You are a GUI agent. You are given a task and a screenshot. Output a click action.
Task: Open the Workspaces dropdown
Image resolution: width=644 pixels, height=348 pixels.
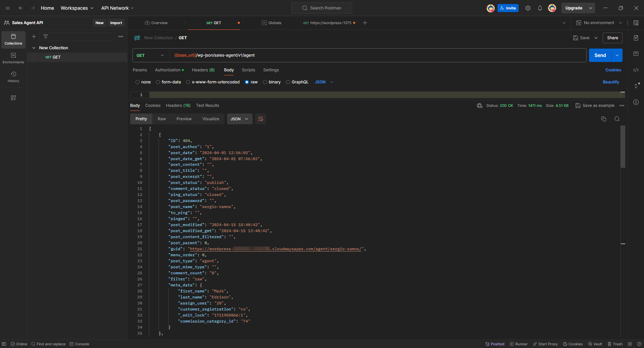[x=77, y=8]
